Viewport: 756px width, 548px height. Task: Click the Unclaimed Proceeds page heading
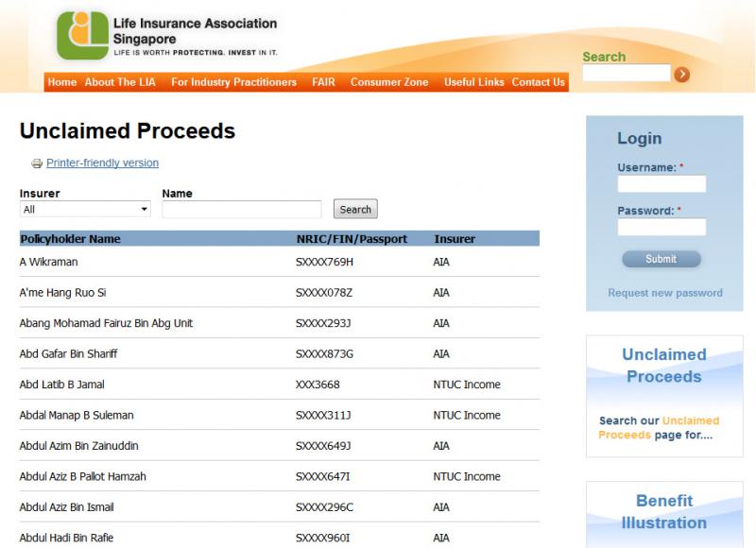[x=128, y=130]
